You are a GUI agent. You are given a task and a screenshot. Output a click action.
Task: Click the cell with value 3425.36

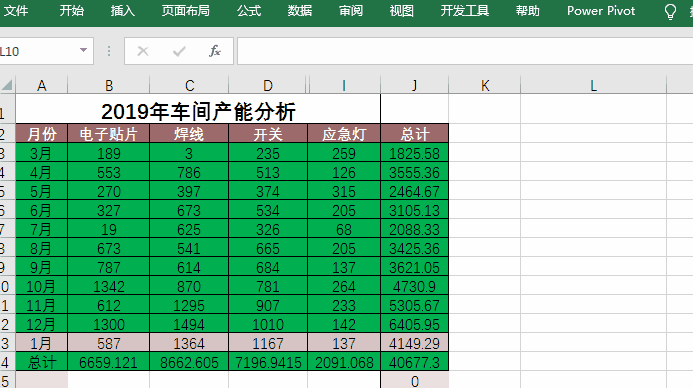tap(415, 248)
